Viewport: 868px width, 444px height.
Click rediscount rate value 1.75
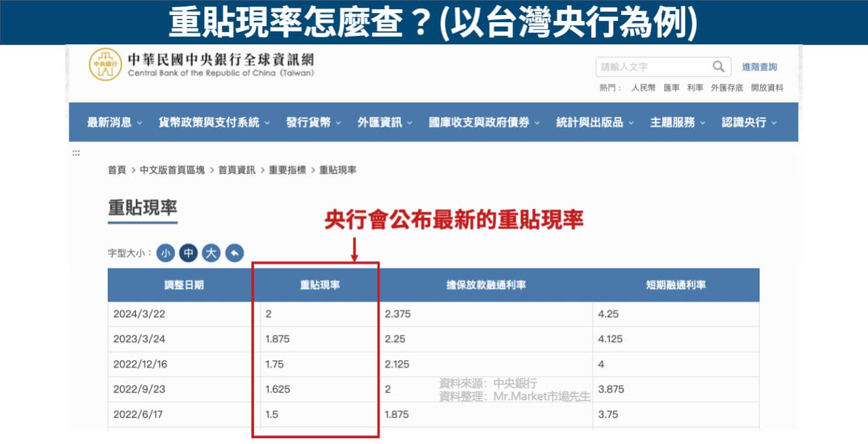click(x=275, y=364)
